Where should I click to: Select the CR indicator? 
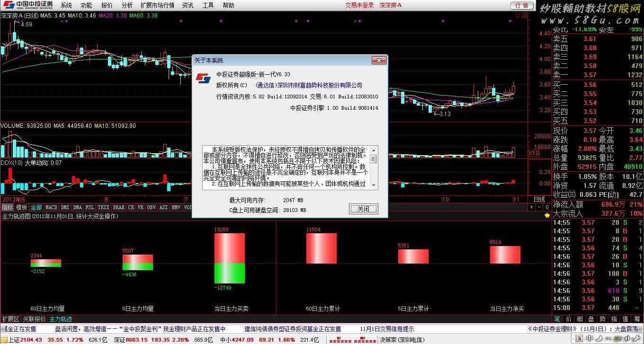[x=131, y=207]
